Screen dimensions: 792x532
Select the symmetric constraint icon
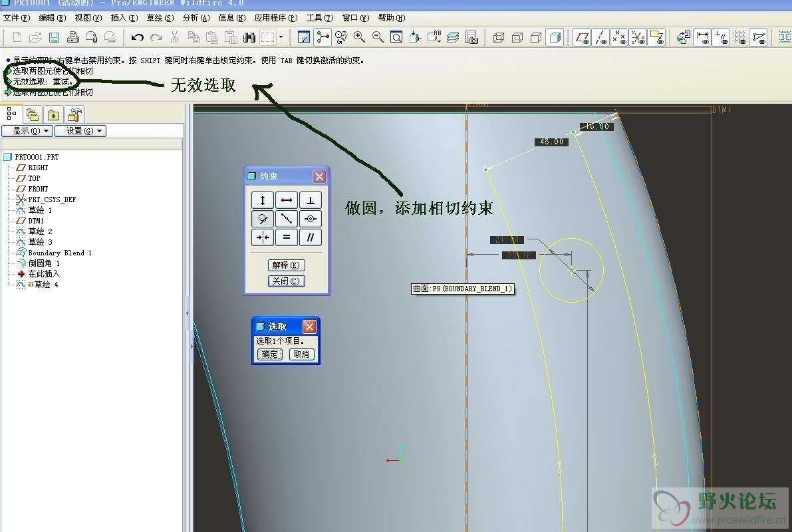click(x=263, y=237)
